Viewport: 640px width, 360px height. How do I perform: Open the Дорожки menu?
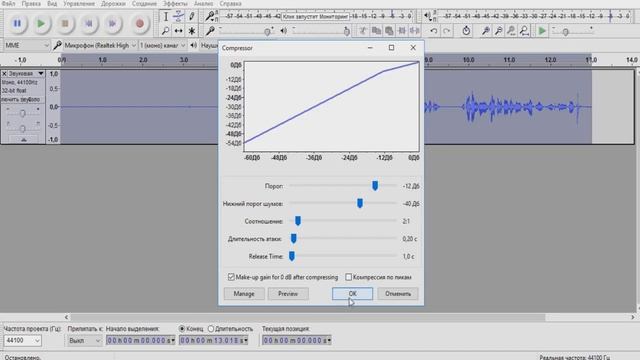coord(113,4)
